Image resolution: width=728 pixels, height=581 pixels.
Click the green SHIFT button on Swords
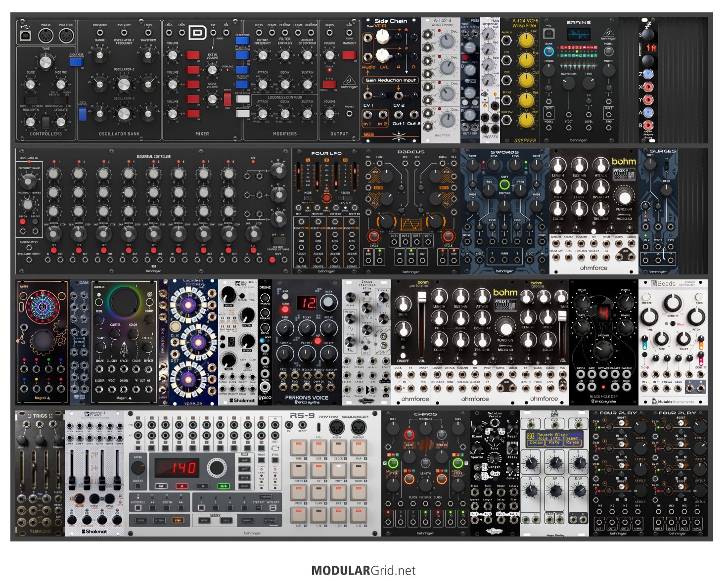pyautogui.click(x=504, y=185)
